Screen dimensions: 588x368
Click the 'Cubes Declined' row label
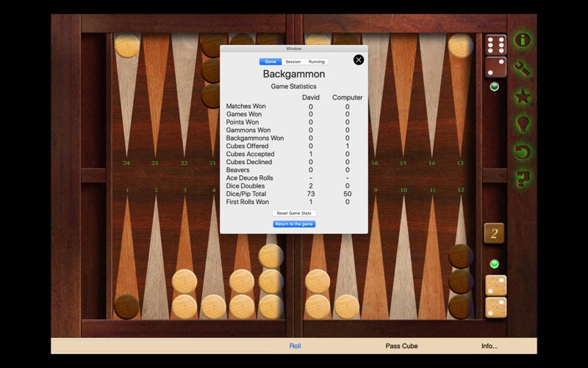(249, 162)
